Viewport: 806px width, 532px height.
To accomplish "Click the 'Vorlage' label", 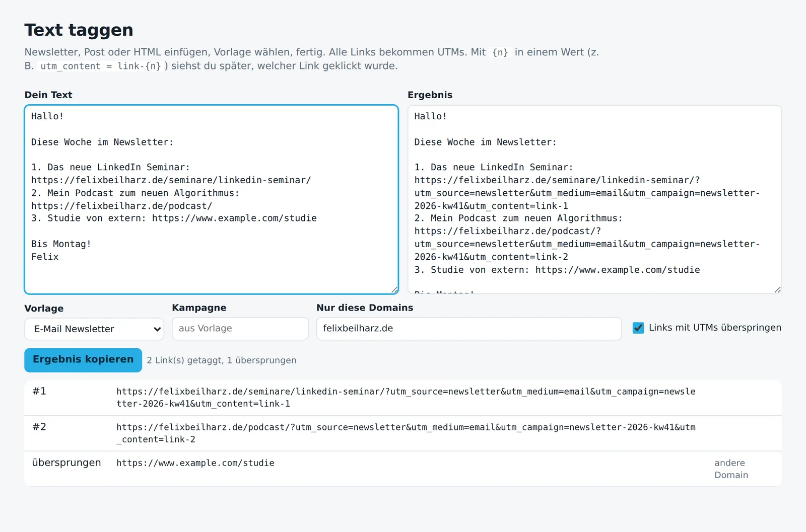I will 44,309.
